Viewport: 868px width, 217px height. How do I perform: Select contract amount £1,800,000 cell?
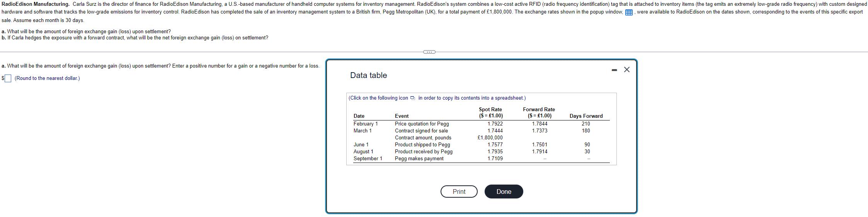coord(490,138)
